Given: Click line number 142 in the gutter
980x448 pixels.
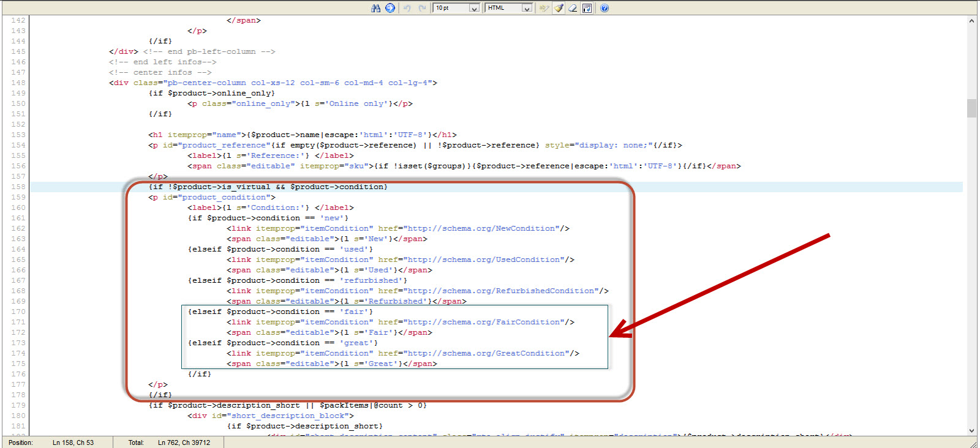Looking at the screenshot, I should click(18, 20).
